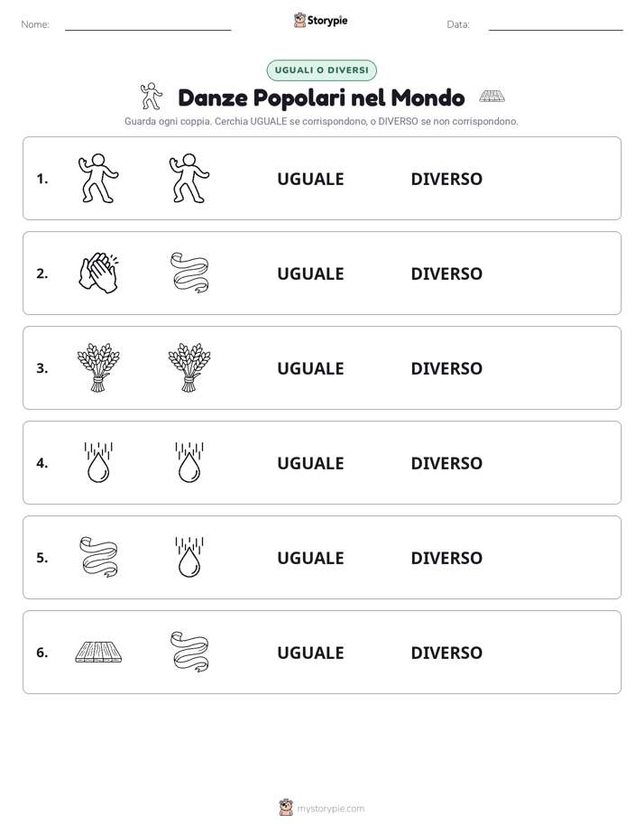The height and width of the screenshot is (834, 644).
Task: Select UGUALE for row 1
Action: click(x=310, y=179)
